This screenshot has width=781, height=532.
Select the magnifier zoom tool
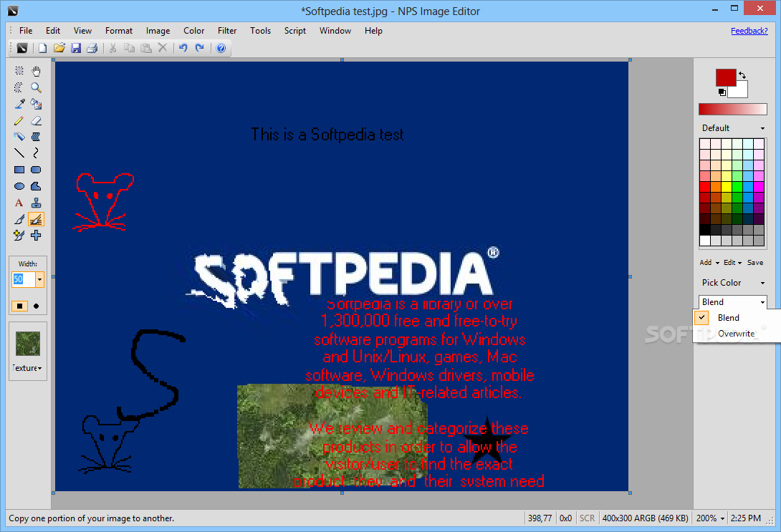click(x=36, y=87)
